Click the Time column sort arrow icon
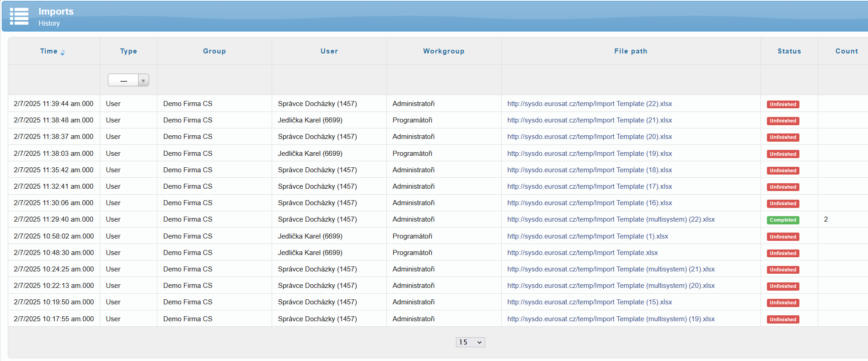Image resolution: width=868 pixels, height=361 pixels. (63, 53)
